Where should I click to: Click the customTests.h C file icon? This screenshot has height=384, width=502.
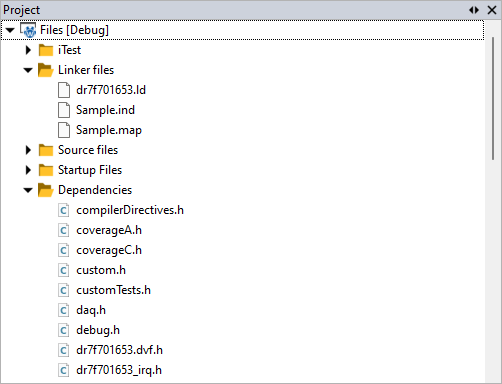coord(64,290)
